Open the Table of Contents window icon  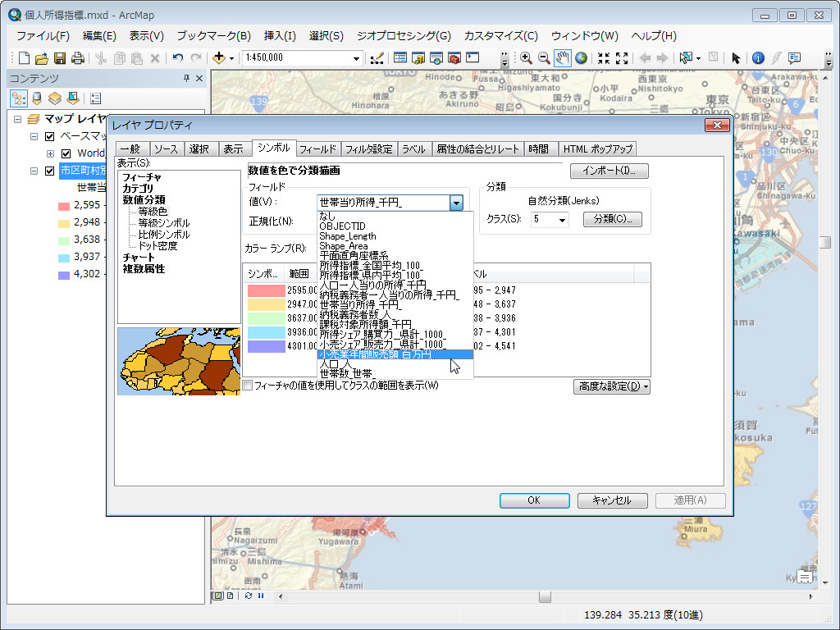(x=400, y=58)
